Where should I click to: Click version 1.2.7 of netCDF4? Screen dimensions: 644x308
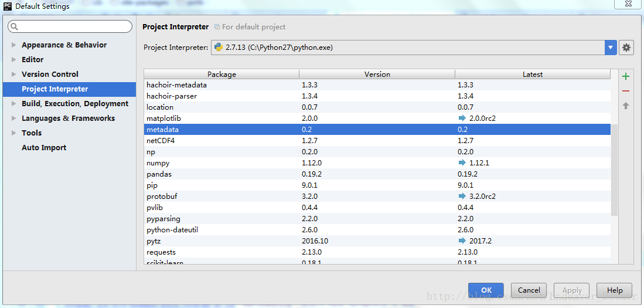pyautogui.click(x=309, y=141)
